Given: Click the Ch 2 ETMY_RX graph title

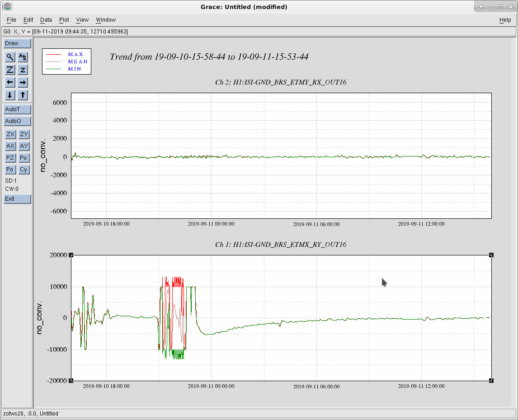Looking at the screenshot, I should [x=281, y=82].
